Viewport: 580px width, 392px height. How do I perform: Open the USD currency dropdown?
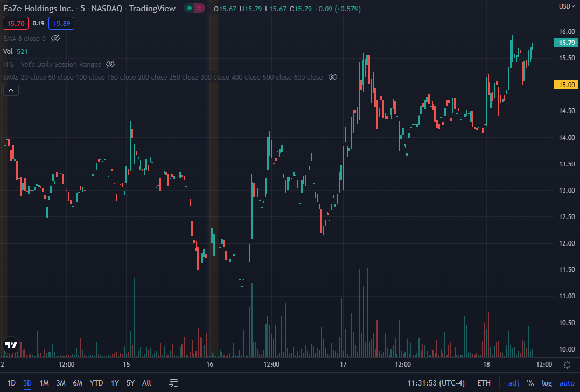point(567,6)
